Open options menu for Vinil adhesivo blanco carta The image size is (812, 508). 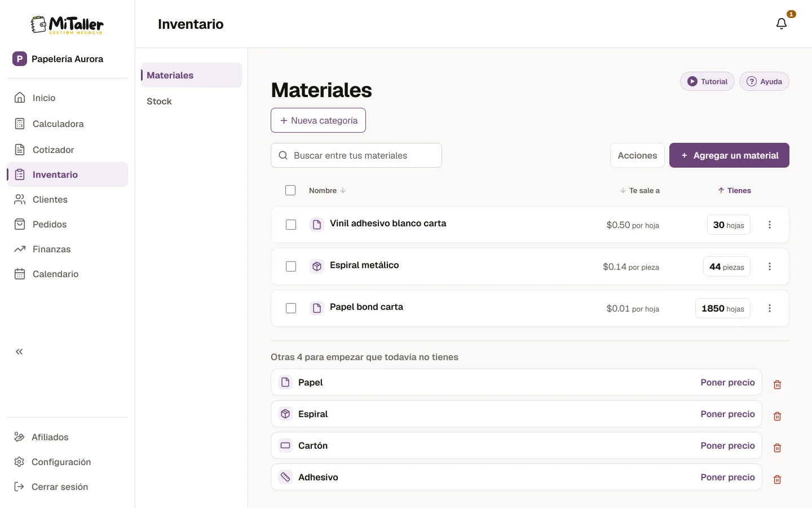770,225
